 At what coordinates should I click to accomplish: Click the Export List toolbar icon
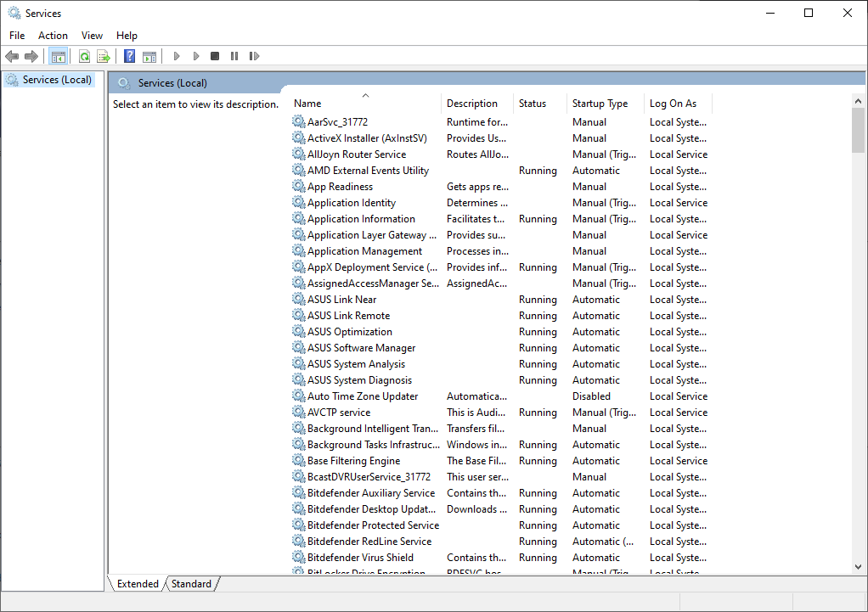point(104,56)
